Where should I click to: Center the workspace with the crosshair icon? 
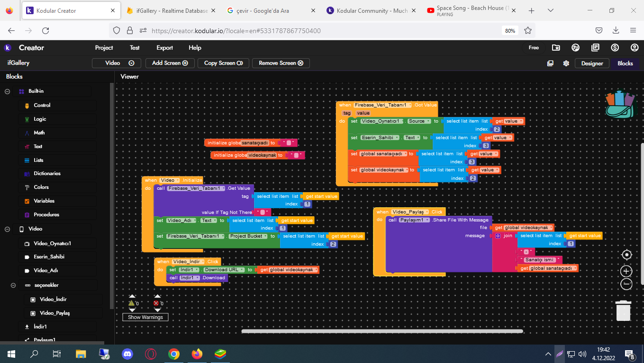point(626,255)
